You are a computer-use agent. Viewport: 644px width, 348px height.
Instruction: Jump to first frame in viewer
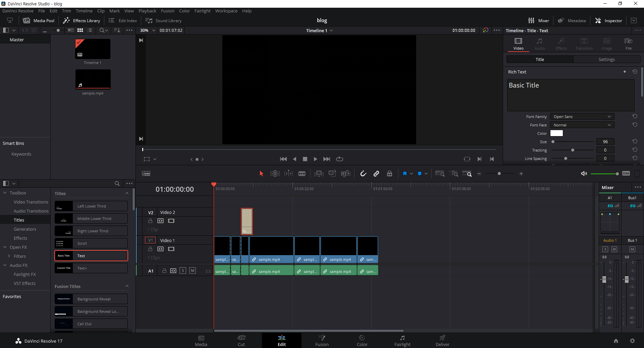click(x=283, y=159)
